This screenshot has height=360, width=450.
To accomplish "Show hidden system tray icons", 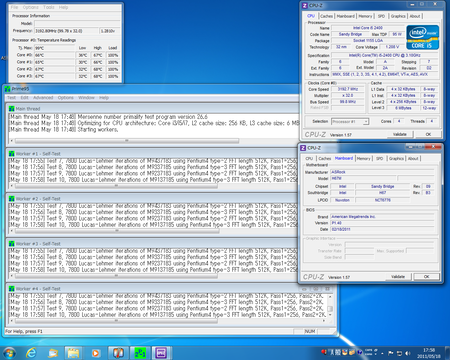I will click(x=382, y=353).
